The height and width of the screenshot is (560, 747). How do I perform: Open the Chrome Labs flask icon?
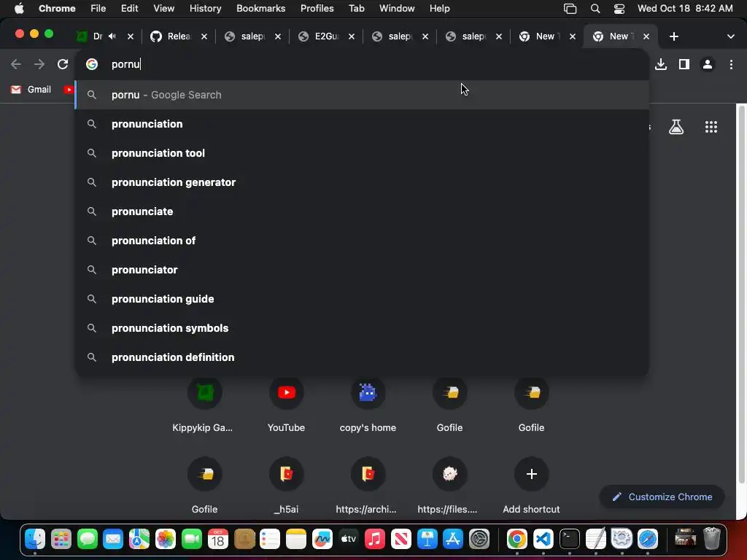tap(676, 127)
